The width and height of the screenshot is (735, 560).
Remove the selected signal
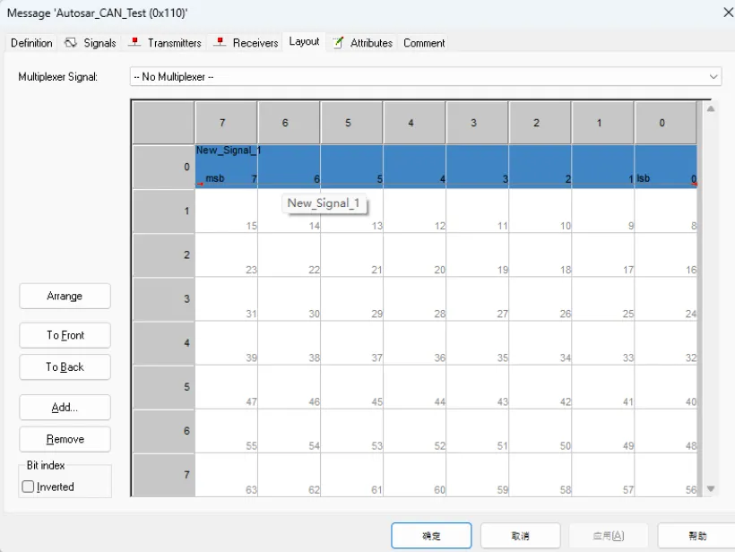(x=65, y=440)
